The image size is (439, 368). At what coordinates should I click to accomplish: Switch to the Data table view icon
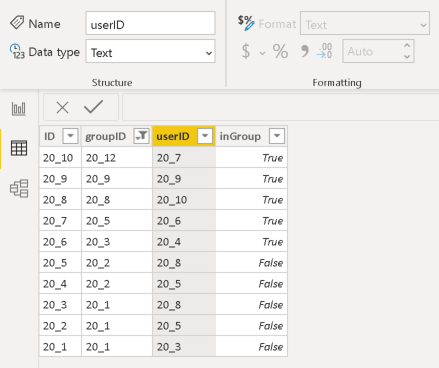[x=19, y=148]
